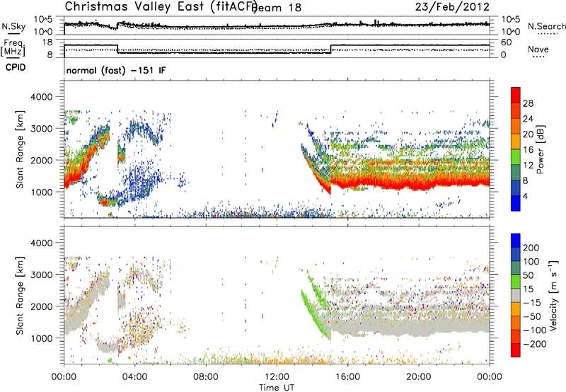Viewport: 566px width, 392px height.
Task: Click the 'Nave' legend label
Action: (x=538, y=50)
